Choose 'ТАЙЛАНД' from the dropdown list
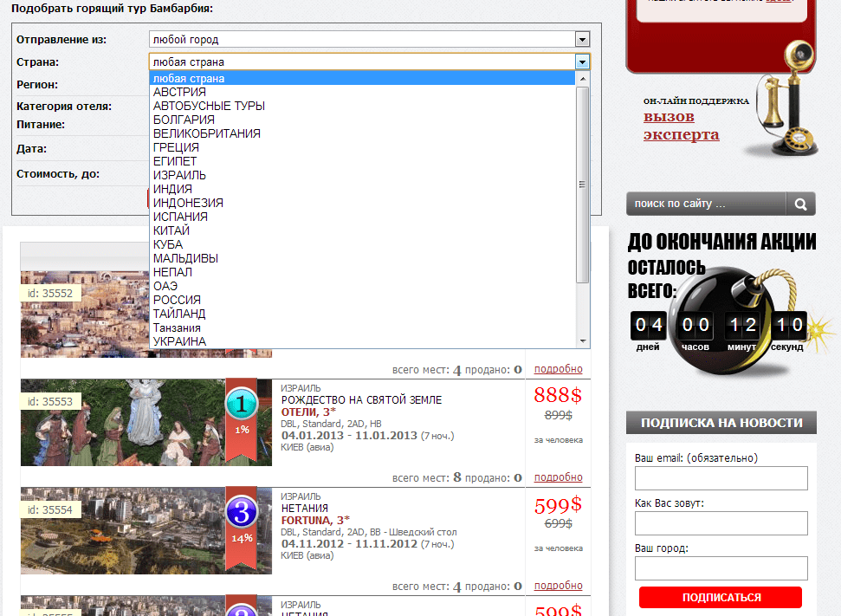Screen dimensions: 841x616 [x=362, y=314]
